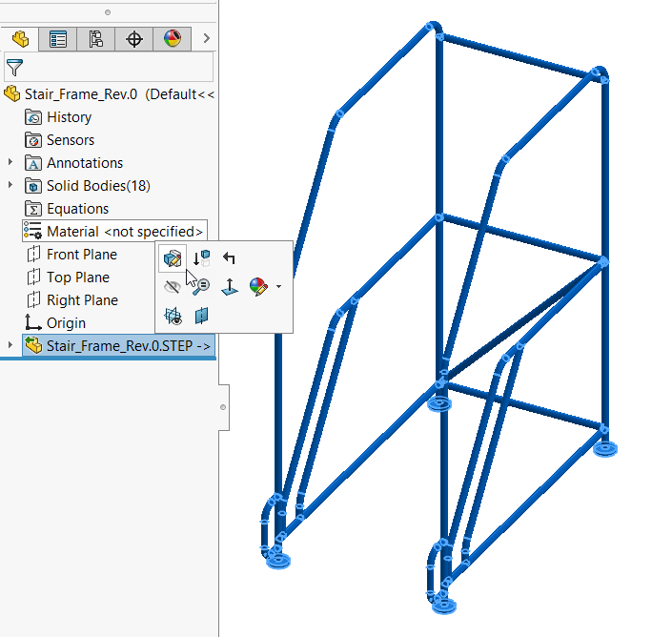Expand the Solid Bodies(18) folder
The width and height of the screenshot is (672, 637).
click(10, 185)
